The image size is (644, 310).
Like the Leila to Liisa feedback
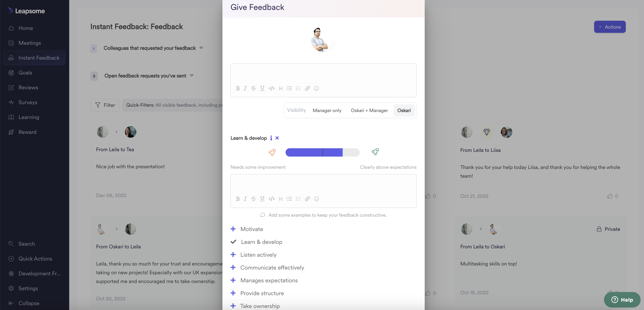(610, 196)
